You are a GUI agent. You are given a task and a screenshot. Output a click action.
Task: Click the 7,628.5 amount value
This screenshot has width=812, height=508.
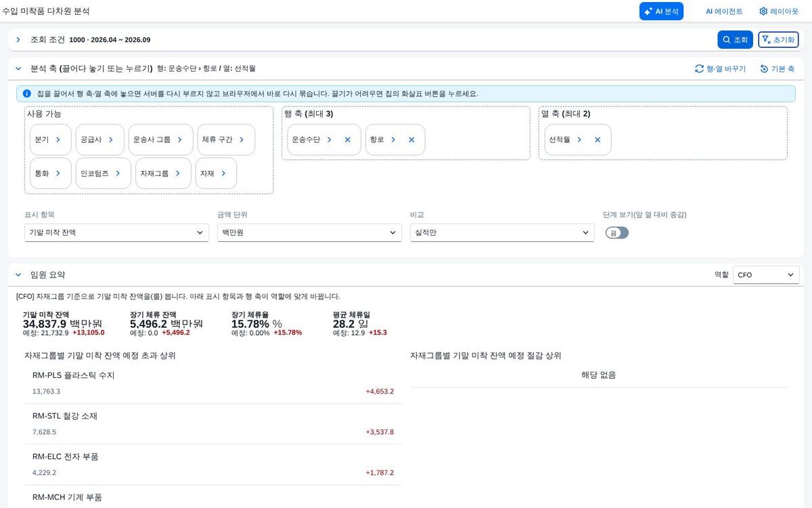pos(44,432)
